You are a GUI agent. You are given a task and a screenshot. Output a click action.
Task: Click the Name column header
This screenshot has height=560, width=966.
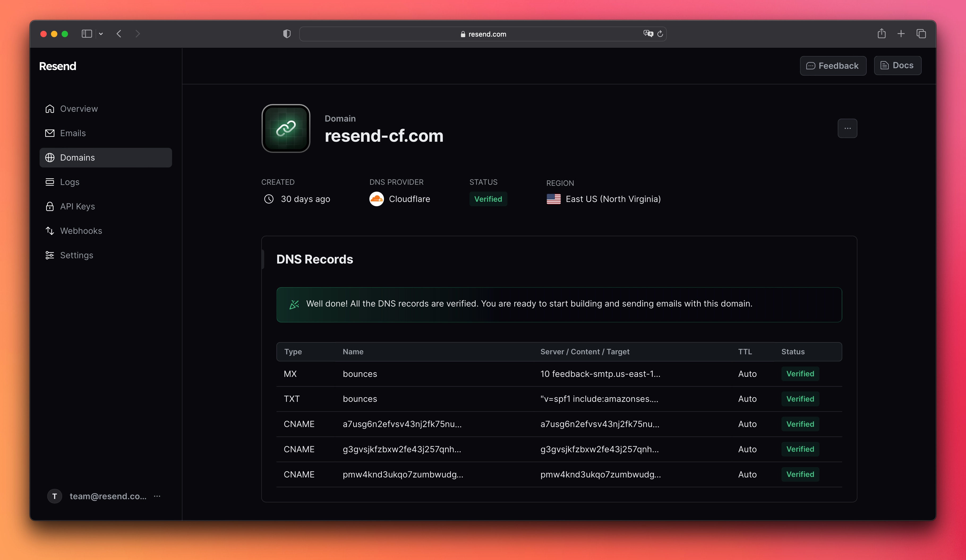pyautogui.click(x=353, y=352)
